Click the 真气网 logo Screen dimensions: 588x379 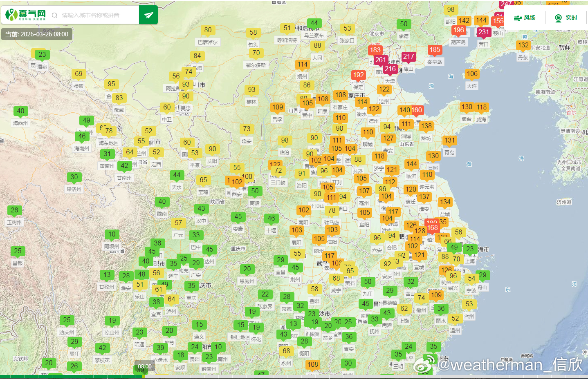[26, 15]
